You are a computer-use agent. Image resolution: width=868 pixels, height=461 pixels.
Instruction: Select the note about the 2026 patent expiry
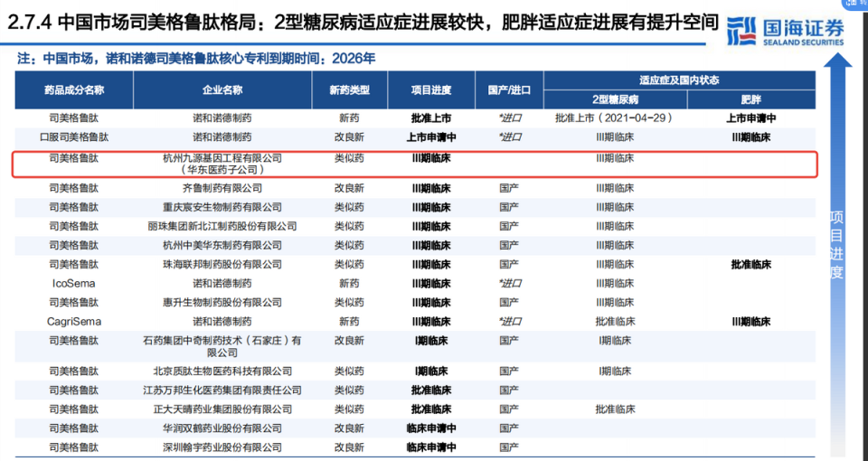tap(196, 58)
